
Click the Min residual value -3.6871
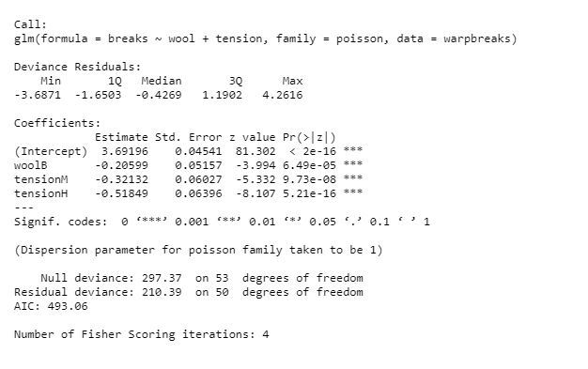(38, 95)
